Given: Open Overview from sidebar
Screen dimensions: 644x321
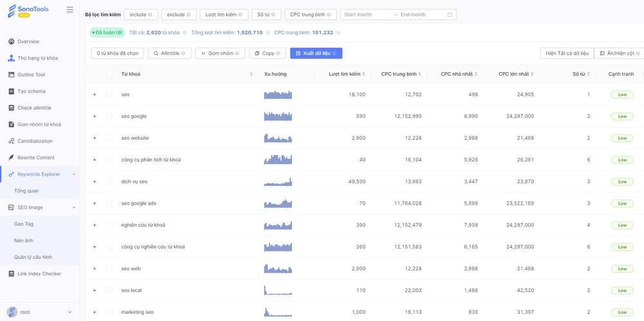Looking at the screenshot, I should 28,41.
